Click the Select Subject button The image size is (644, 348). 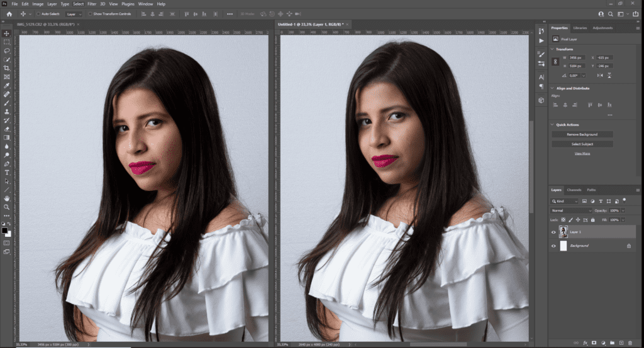tap(583, 144)
